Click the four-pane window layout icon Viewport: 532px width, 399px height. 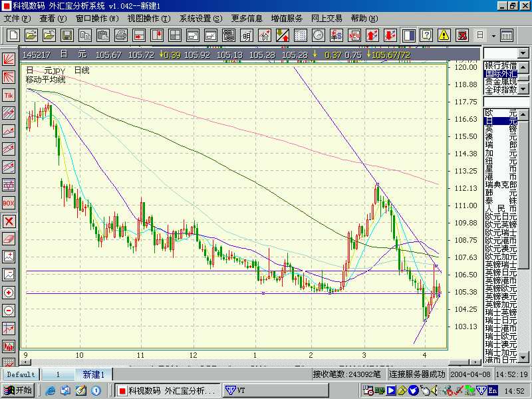tap(175, 35)
